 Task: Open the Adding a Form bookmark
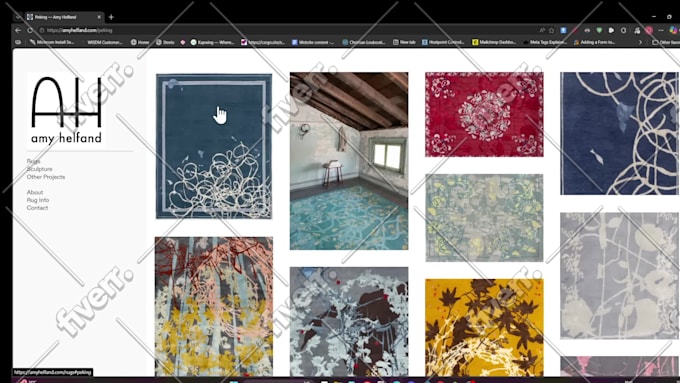coord(594,42)
